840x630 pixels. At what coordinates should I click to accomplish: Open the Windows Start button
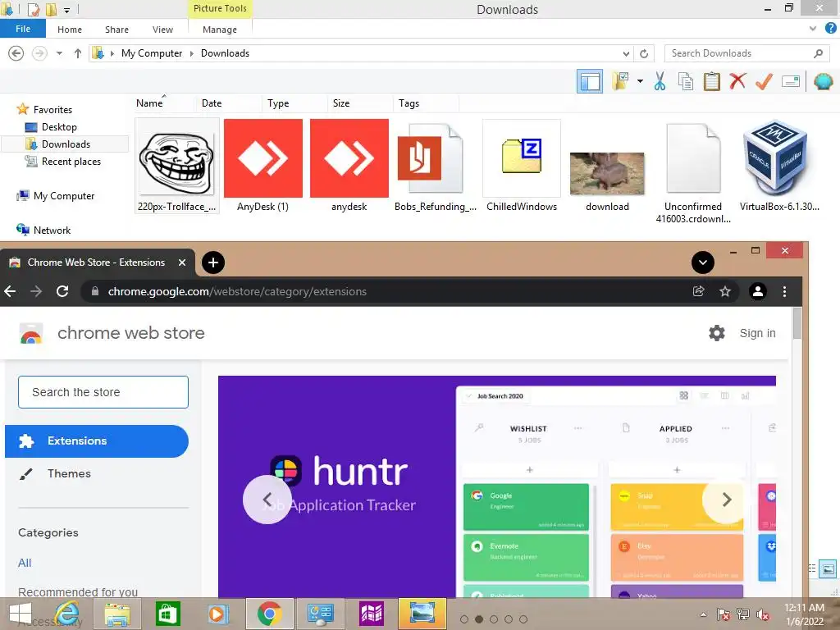click(x=21, y=614)
